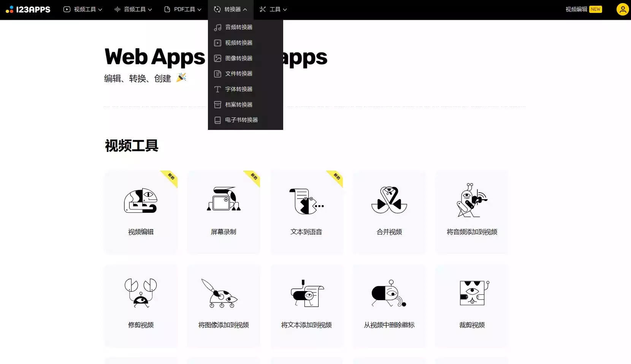Click the 123APPS logo
This screenshot has width=631, height=364.
click(x=28, y=9)
